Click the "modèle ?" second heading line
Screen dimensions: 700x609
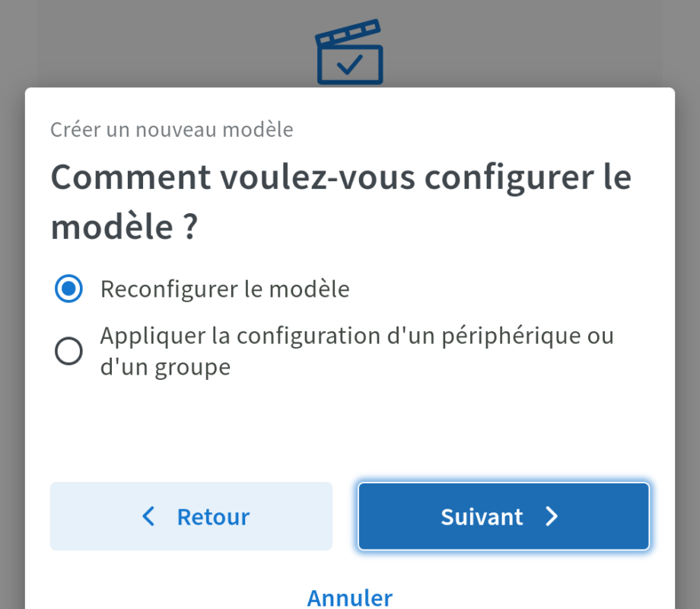click(x=125, y=227)
